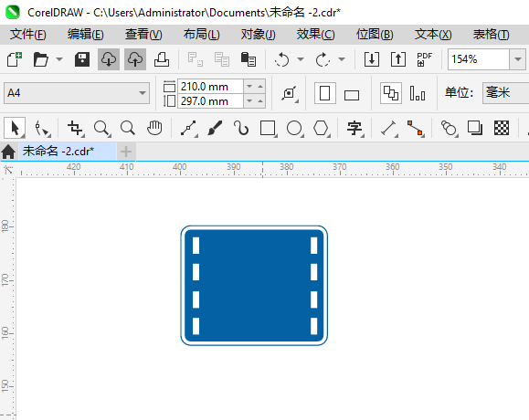Viewport: 529px width, 420px height.
Task: Select the Artistic Media brush tool
Action: click(x=215, y=129)
